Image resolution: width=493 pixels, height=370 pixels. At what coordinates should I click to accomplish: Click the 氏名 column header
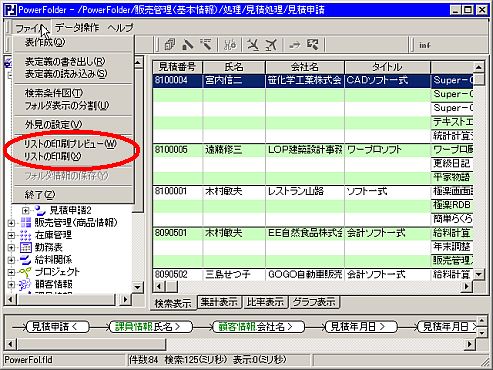pyautogui.click(x=234, y=67)
